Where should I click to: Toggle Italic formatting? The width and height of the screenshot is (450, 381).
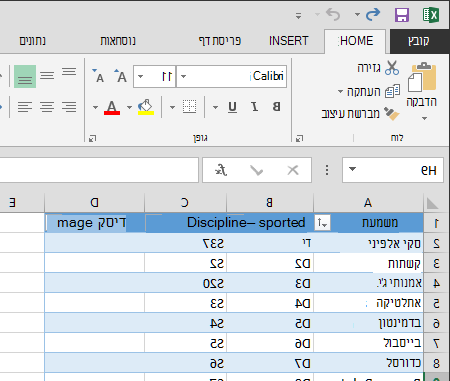255,107
